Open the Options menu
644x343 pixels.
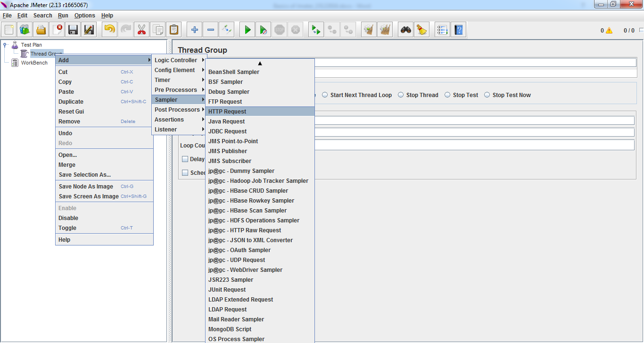pos(85,16)
